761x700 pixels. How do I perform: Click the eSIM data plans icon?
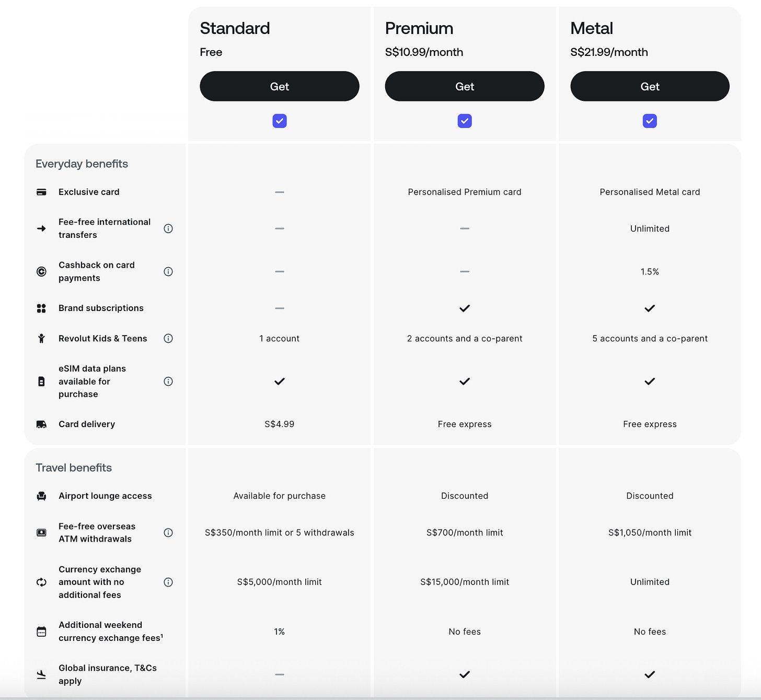point(41,381)
